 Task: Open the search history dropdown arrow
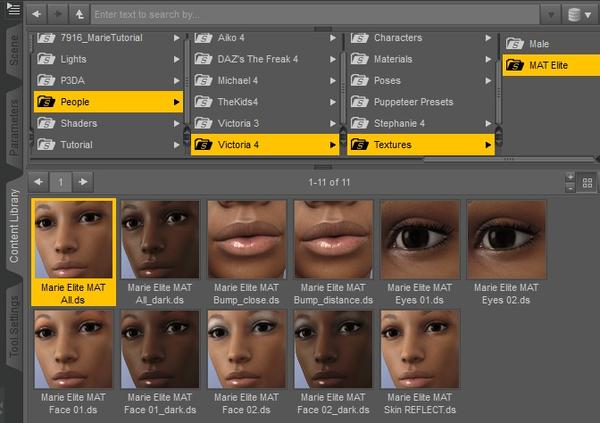pos(551,15)
